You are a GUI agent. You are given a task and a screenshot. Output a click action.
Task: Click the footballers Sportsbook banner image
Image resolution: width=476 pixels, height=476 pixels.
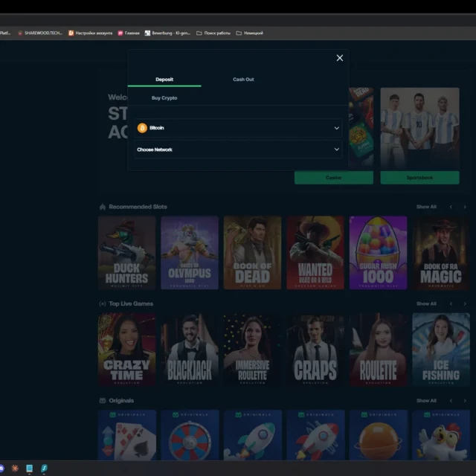419,129
